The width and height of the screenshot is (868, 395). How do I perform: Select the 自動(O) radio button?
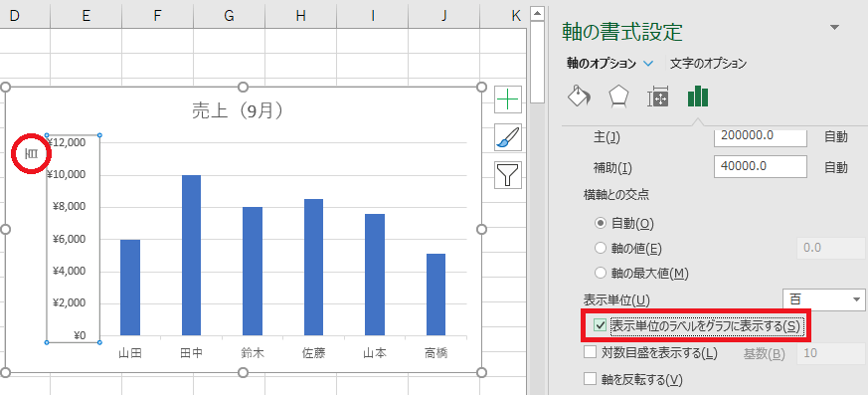pyautogui.click(x=601, y=223)
